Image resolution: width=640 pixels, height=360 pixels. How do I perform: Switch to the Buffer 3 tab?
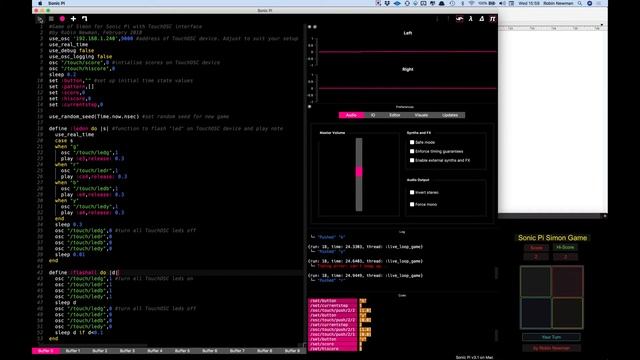127,351
